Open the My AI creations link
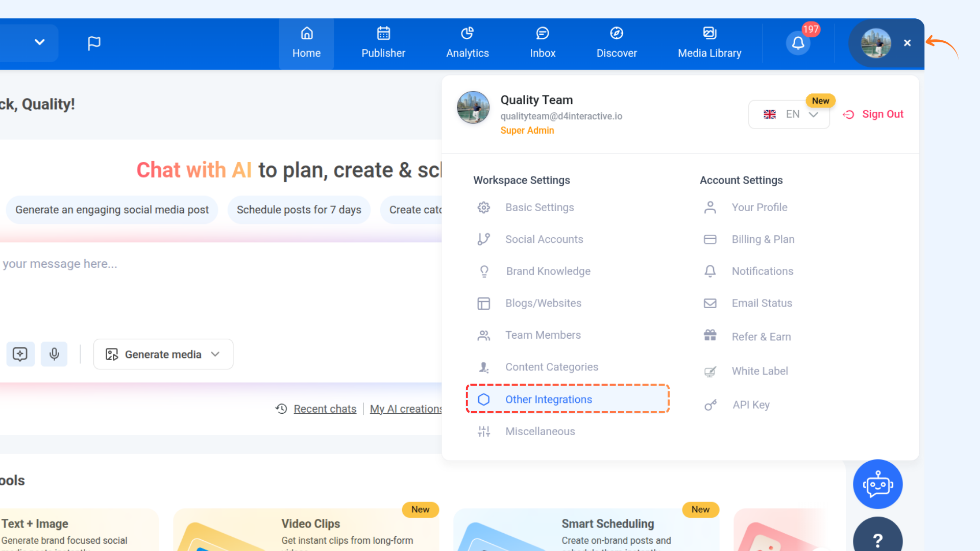 tap(406, 409)
